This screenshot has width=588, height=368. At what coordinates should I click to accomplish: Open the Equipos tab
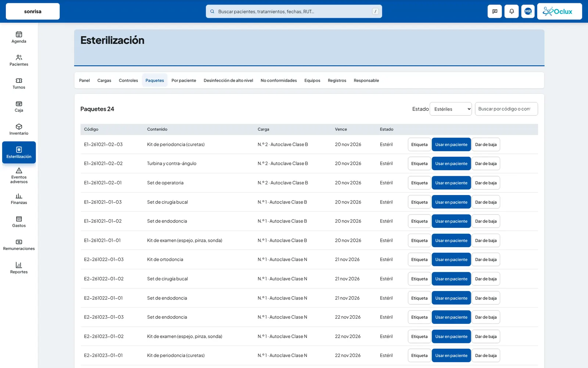coord(312,80)
